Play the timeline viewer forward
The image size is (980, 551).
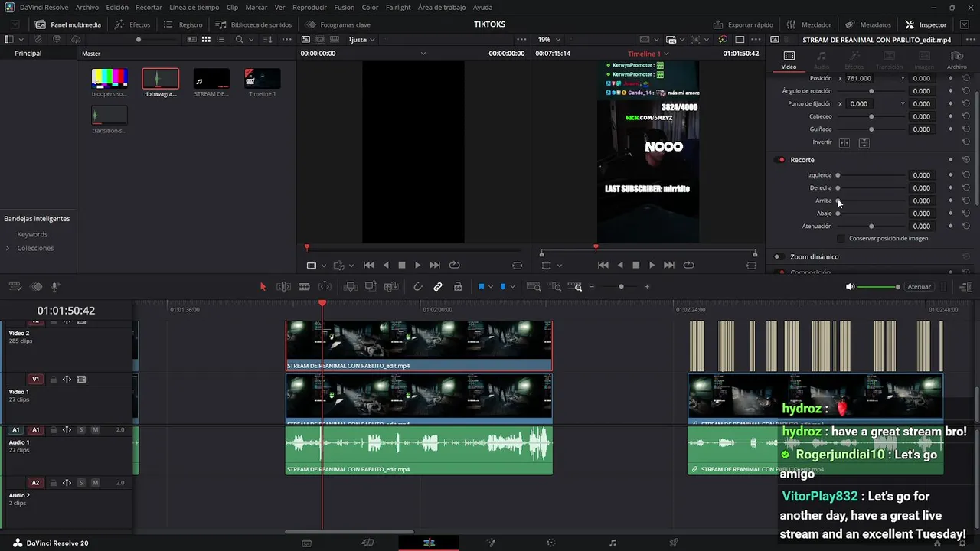click(x=652, y=265)
